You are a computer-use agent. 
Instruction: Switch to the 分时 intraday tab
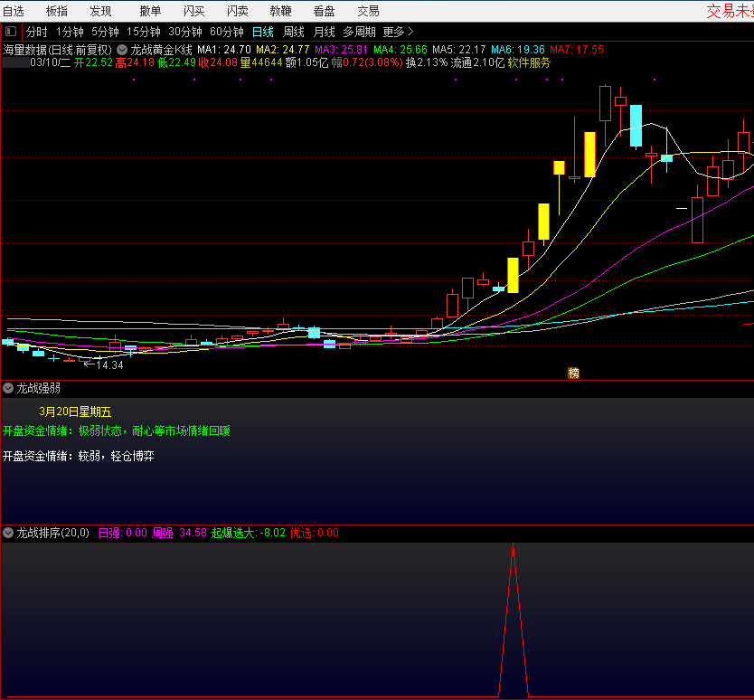(x=37, y=32)
